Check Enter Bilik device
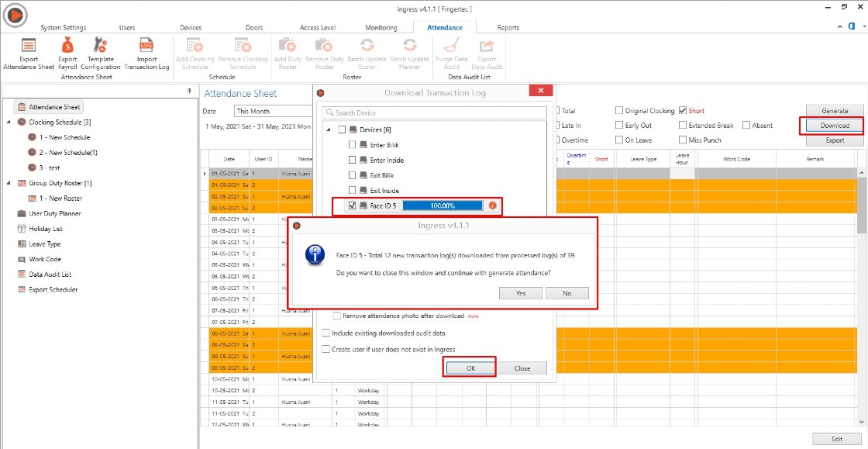This screenshot has width=868, height=449. (352, 145)
